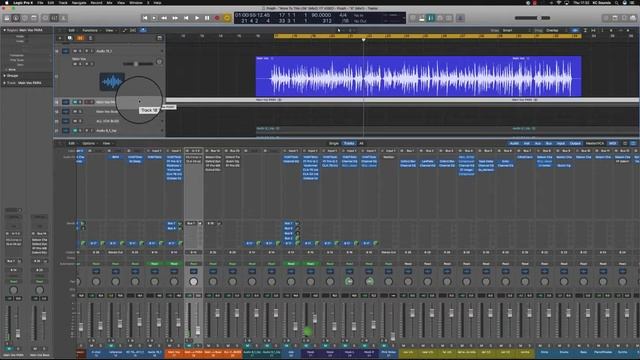The image size is (640, 360).
Task: Open the Loop Browser icon at top right
Action: [x=624, y=18]
